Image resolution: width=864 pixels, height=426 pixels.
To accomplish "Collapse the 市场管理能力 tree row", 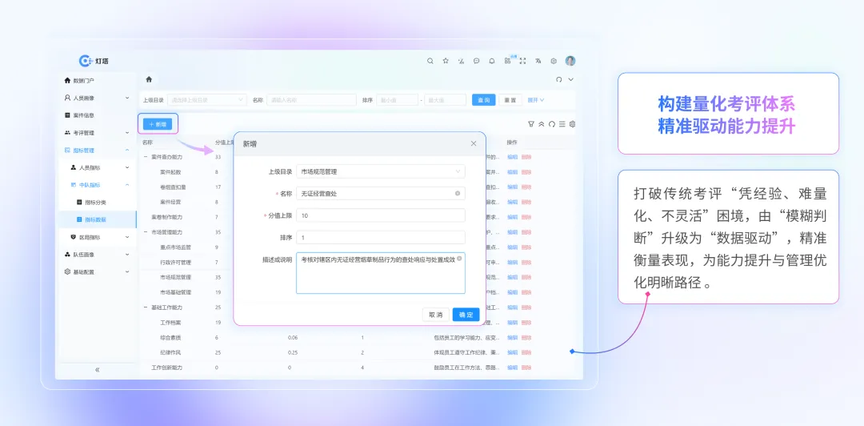I will point(145,232).
